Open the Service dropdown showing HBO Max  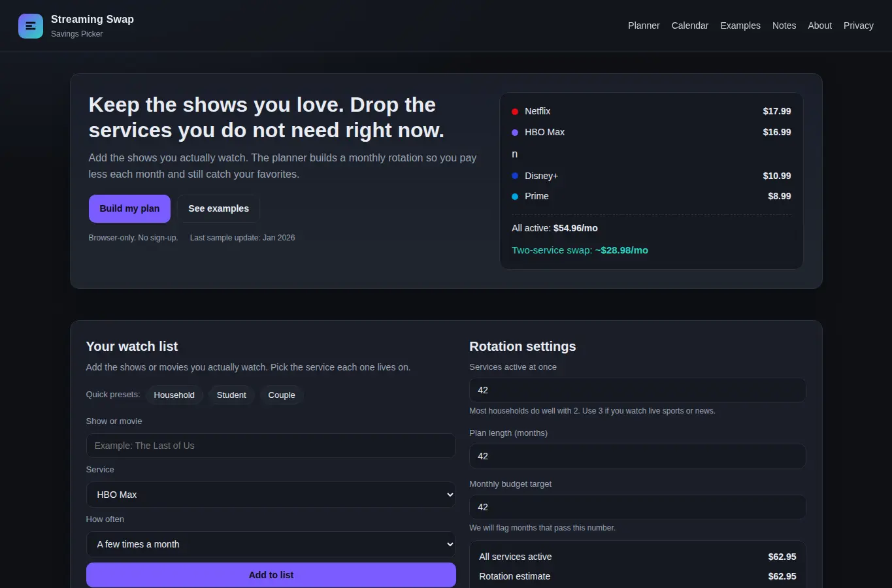coord(271,495)
